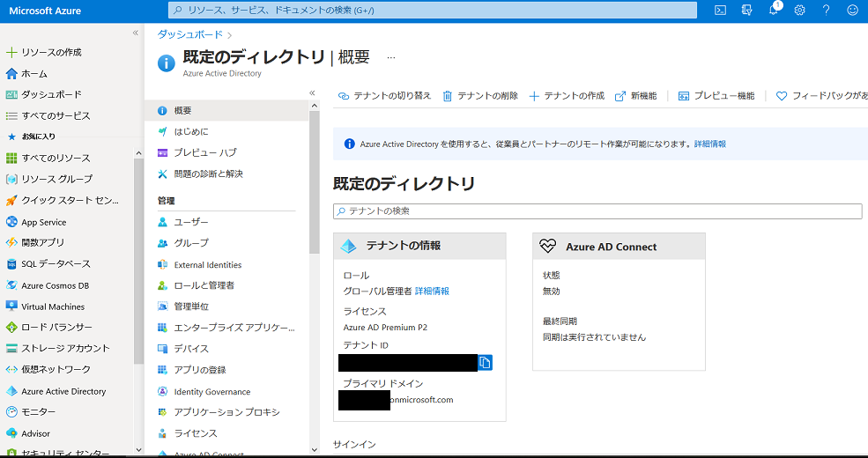The width and height of the screenshot is (868, 458).
Task: Open Advisor in sidebar
Action: (27, 433)
